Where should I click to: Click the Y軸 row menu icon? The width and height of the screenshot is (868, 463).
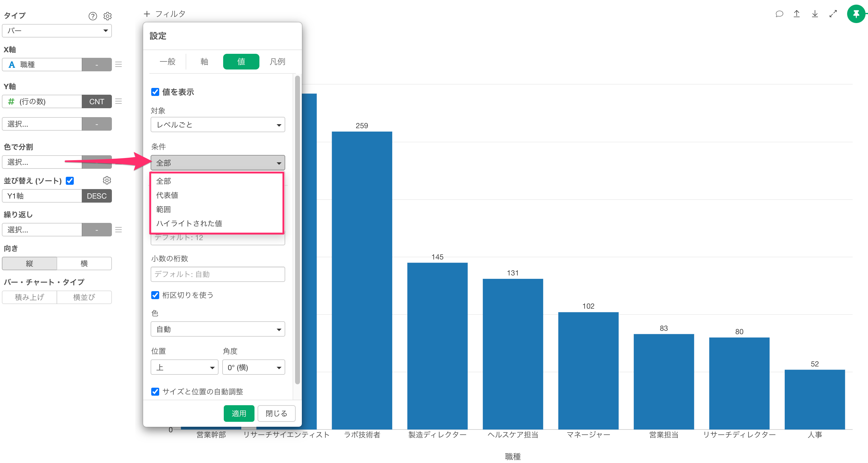(x=119, y=101)
